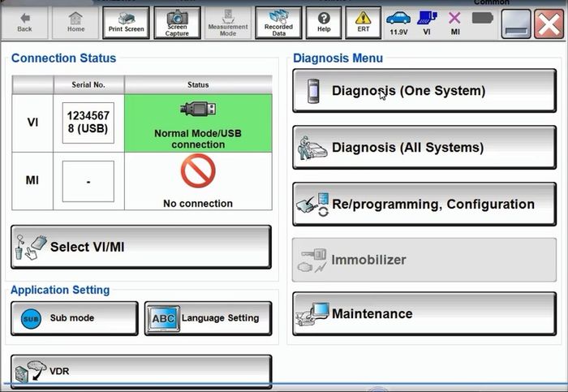Open Language Setting
This screenshot has width=568, height=392.
pos(208,318)
